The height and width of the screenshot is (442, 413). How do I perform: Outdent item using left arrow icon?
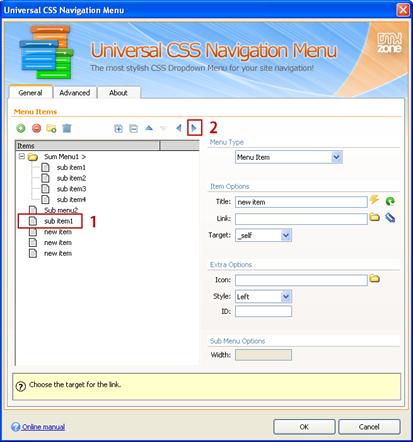click(179, 128)
